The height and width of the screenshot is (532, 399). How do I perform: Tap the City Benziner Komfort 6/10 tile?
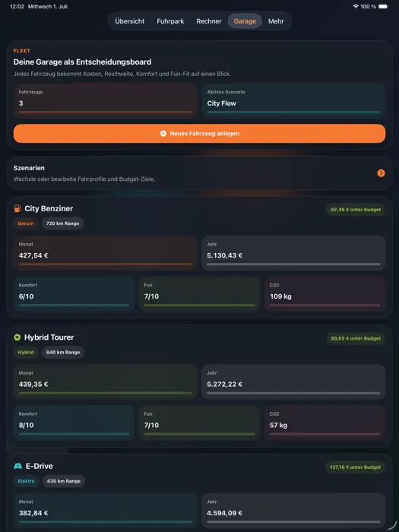[x=74, y=294]
